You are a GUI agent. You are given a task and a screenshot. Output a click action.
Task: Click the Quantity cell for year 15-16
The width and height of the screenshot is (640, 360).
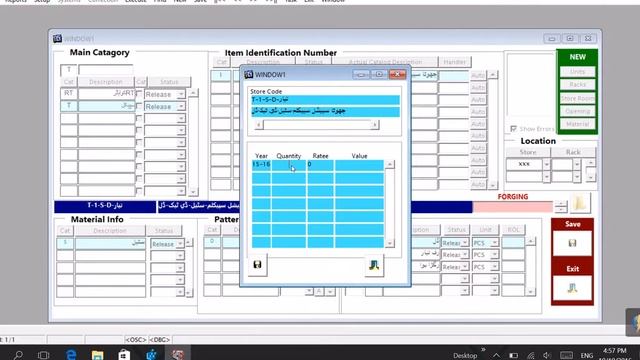pos(289,164)
